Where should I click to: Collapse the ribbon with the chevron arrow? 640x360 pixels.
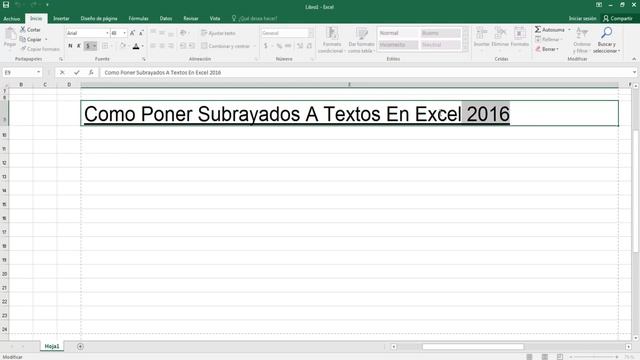[x=634, y=59]
